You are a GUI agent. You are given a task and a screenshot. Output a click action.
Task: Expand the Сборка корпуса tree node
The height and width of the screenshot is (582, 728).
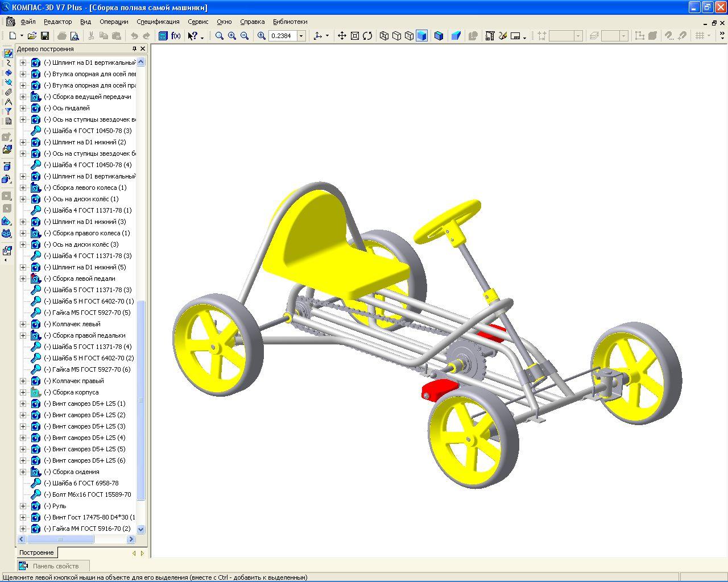pos(23,392)
